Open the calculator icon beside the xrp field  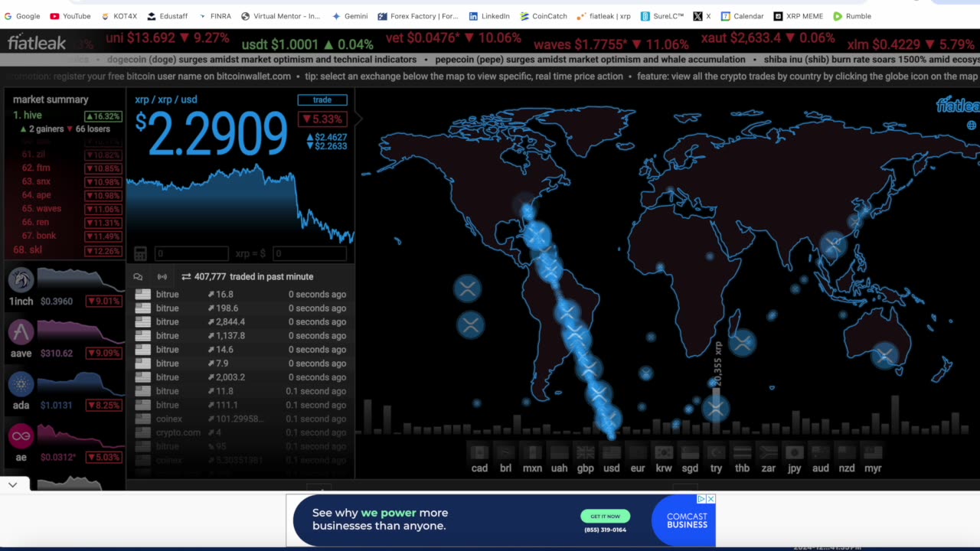pos(140,253)
